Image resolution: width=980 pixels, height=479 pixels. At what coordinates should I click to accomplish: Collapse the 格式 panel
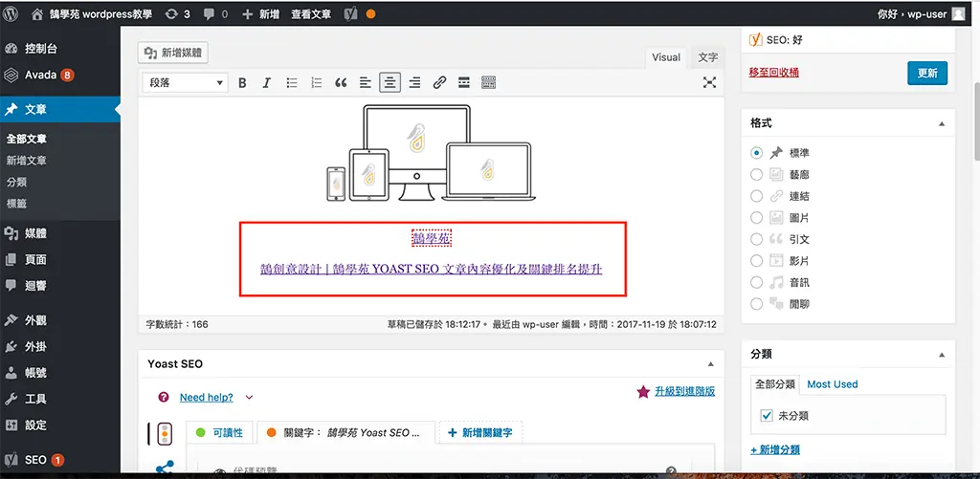[942, 123]
